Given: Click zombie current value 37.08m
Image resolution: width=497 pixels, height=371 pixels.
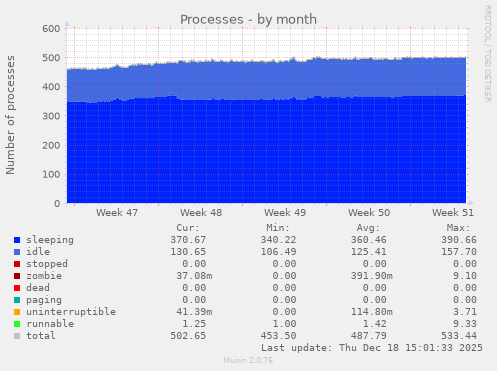Looking at the screenshot, I should pos(194,276).
